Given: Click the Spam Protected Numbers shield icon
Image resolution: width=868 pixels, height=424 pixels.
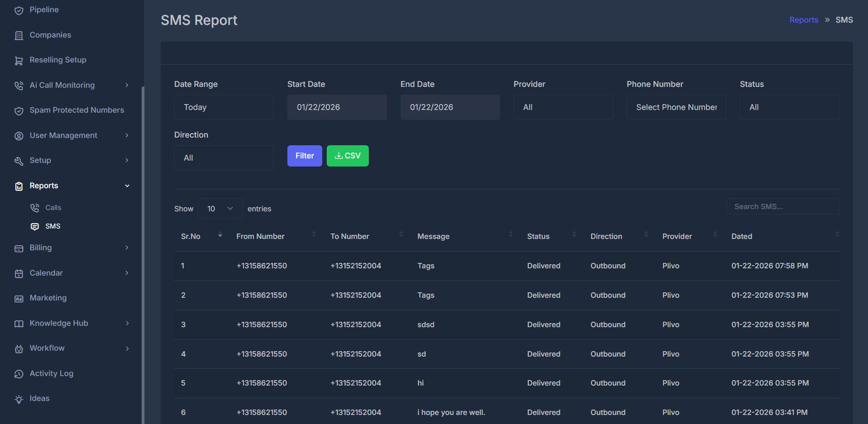Looking at the screenshot, I should coord(19,110).
